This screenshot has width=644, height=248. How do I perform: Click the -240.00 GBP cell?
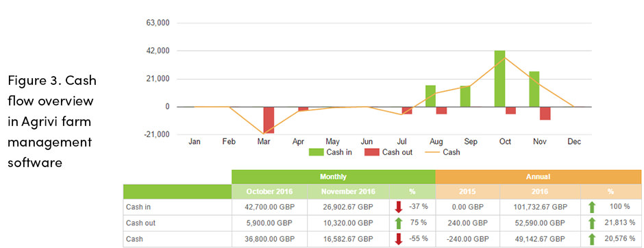pyautogui.click(x=467, y=239)
